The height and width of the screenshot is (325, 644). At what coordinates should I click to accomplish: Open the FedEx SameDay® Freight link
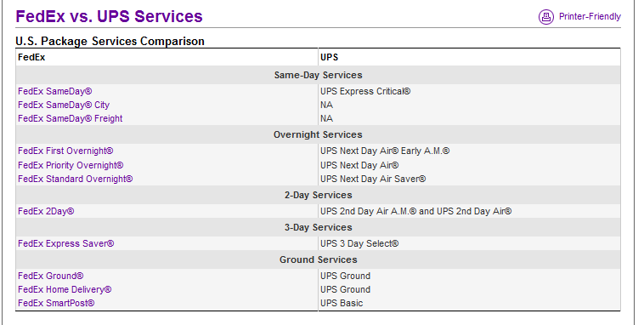tap(71, 118)
